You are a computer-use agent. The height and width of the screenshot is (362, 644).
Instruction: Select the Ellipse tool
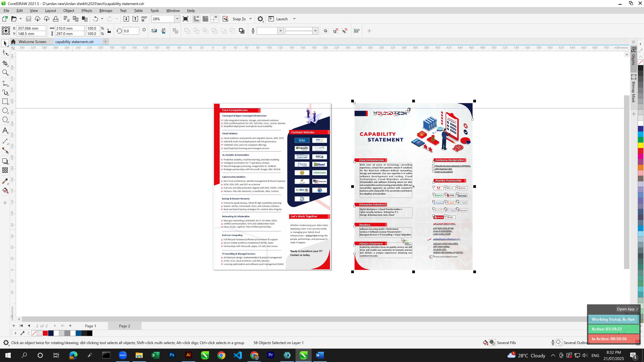pyautogui.click(x=5, y=110)
